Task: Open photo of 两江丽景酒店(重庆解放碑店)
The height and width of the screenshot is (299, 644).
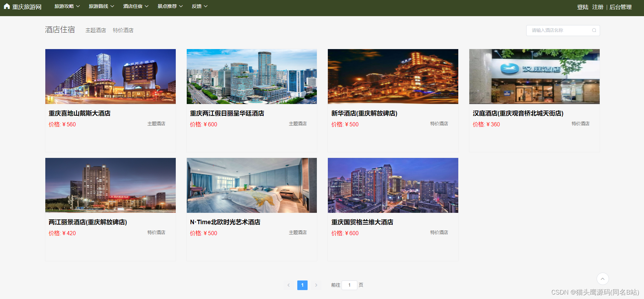Action: (x=111, y=185)
